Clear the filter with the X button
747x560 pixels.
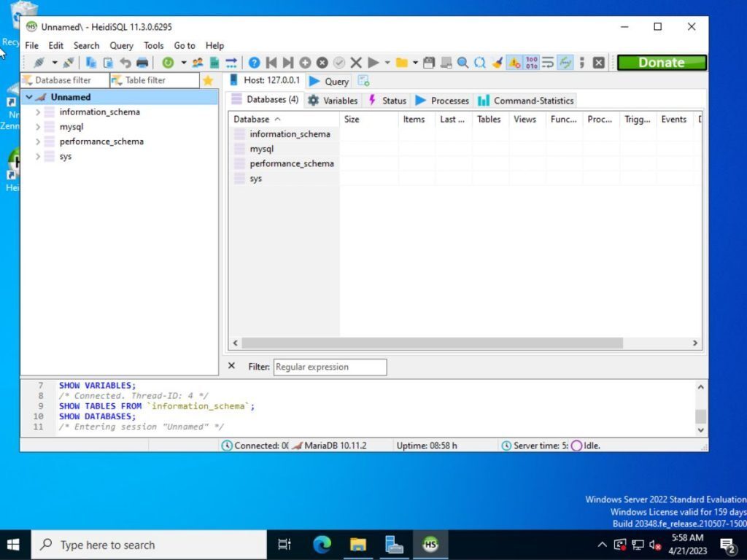point(231,367)
